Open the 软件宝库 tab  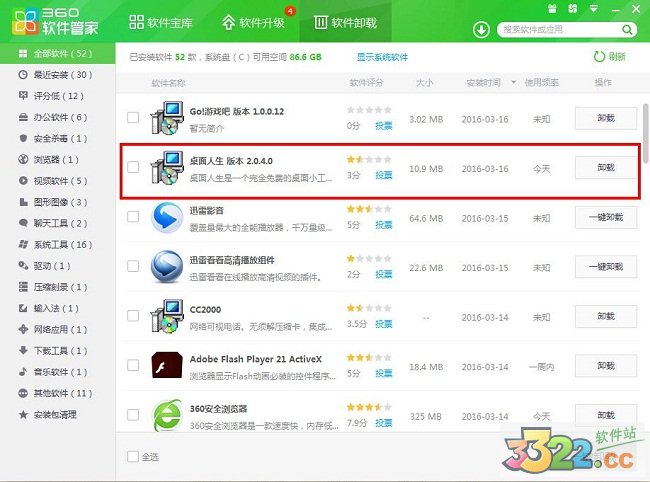[160, 22]
